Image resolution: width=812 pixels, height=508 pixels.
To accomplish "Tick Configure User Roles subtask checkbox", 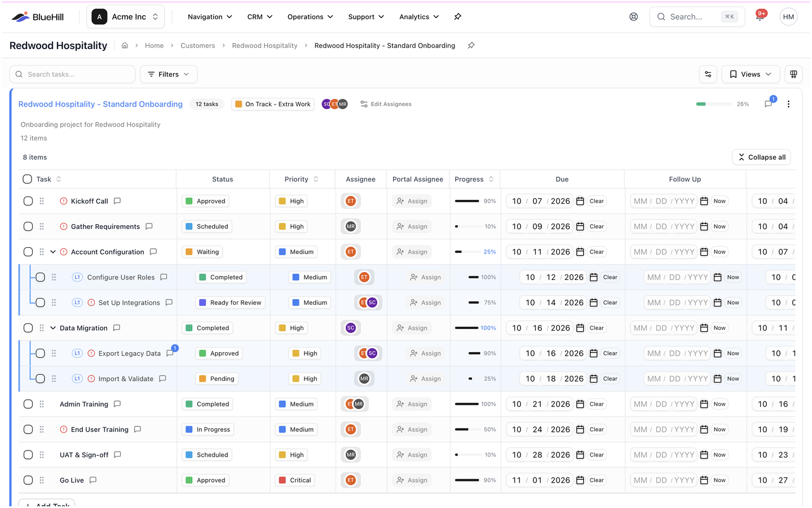I will [x=40, y=277].
